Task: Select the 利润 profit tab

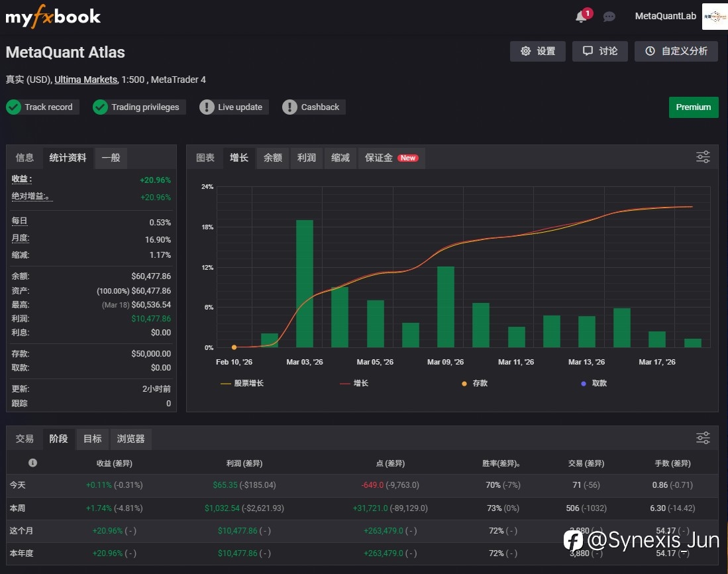Action: (307, 158)
